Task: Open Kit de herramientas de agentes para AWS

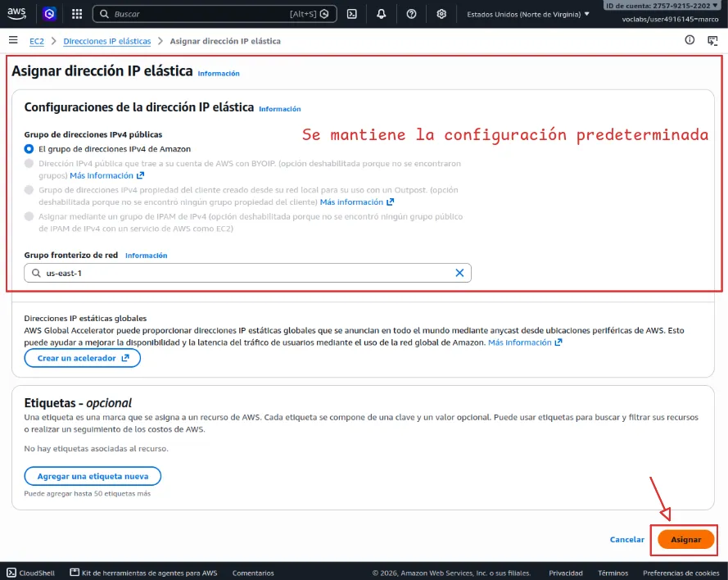Action: pyautogui.click(x=150, y=573)
